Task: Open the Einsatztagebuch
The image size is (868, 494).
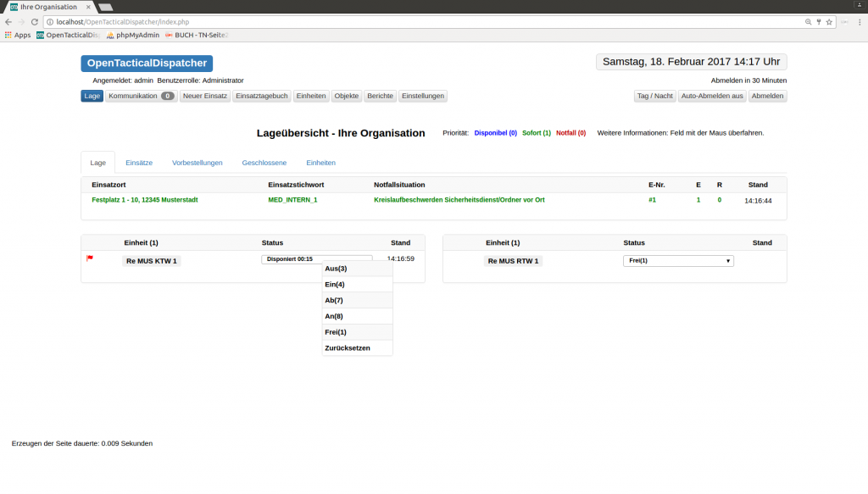Action: click(262, 96)
